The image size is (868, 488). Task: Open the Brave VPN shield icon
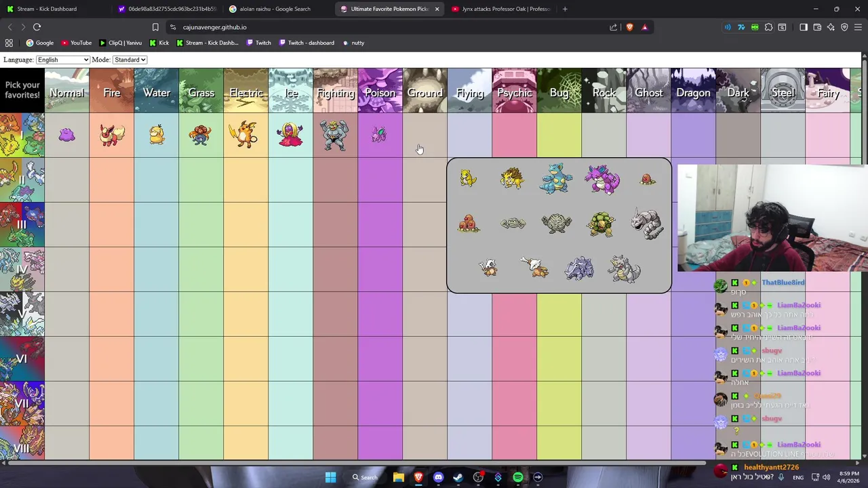point(844,27)
